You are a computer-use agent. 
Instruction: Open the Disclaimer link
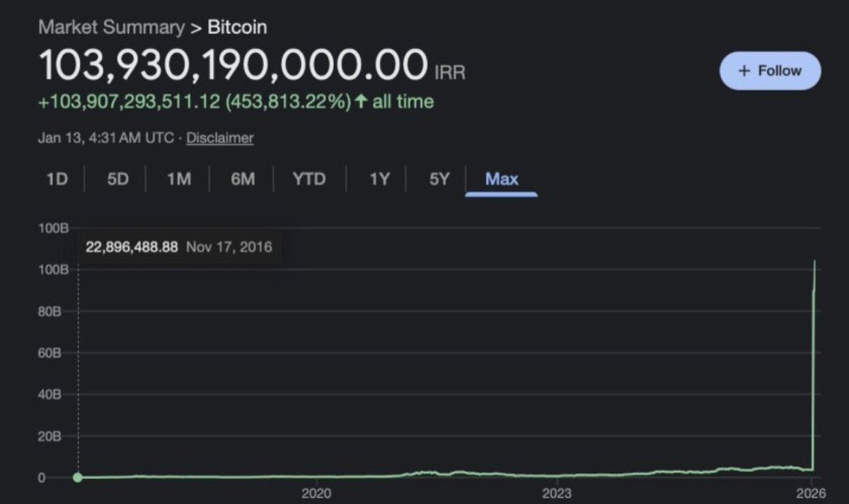219,138
